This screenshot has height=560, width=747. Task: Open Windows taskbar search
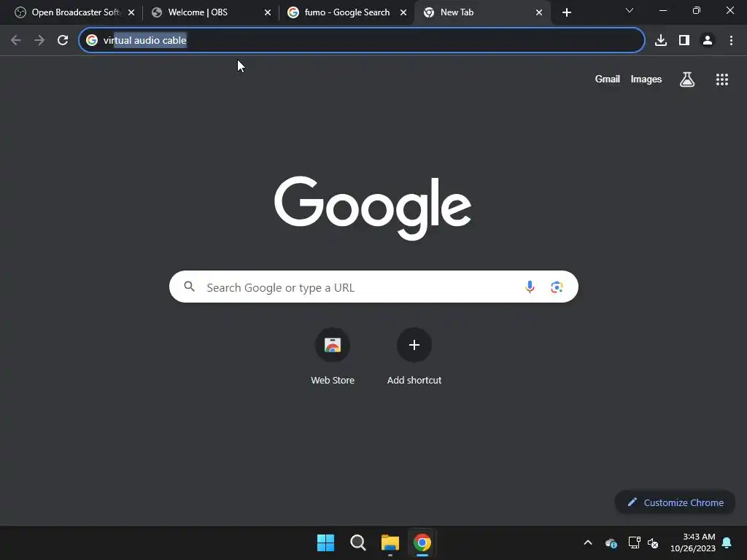tap(357, 542)
